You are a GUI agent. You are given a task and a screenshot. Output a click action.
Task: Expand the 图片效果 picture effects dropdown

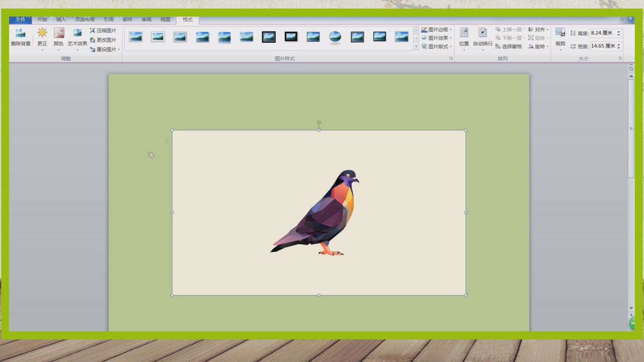pyautogui.click(x=437, y=38)
